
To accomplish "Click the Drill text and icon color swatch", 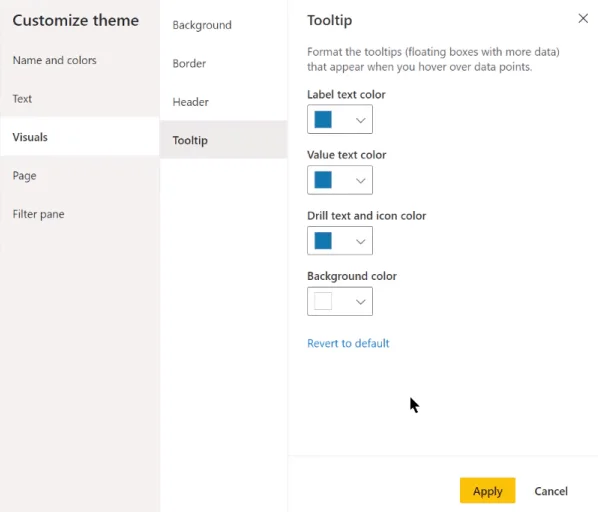I will click(x=323, y=241).
